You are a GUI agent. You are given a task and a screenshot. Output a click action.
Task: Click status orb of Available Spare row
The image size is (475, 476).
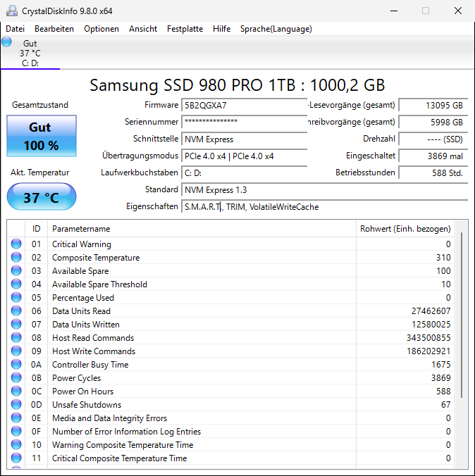click(16, 270)
